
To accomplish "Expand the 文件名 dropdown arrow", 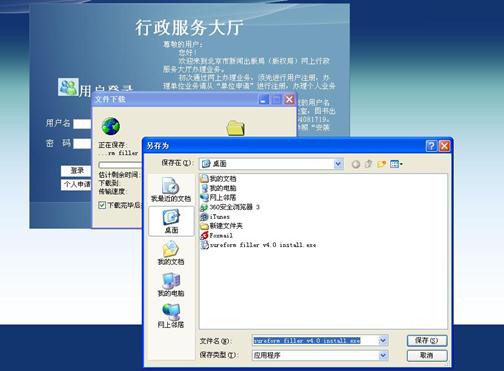I will coord(383,341).
